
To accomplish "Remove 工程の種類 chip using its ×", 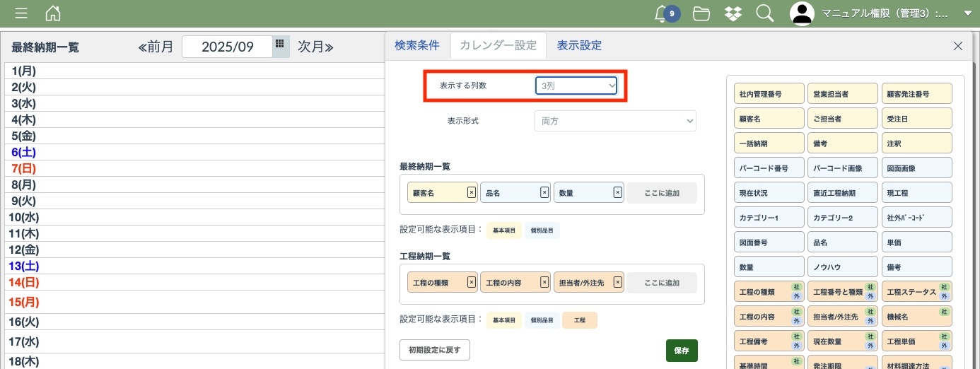I will click(472, 282).
